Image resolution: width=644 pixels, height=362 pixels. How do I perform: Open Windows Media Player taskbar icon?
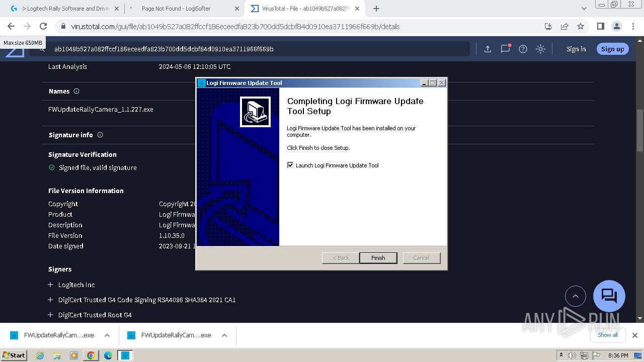[74, 355]
